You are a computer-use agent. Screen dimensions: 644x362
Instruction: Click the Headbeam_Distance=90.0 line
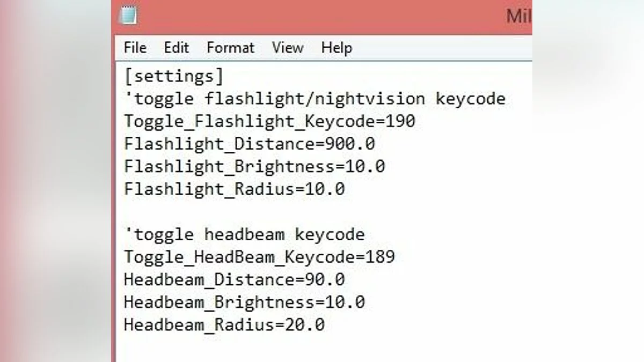point(234,279)
